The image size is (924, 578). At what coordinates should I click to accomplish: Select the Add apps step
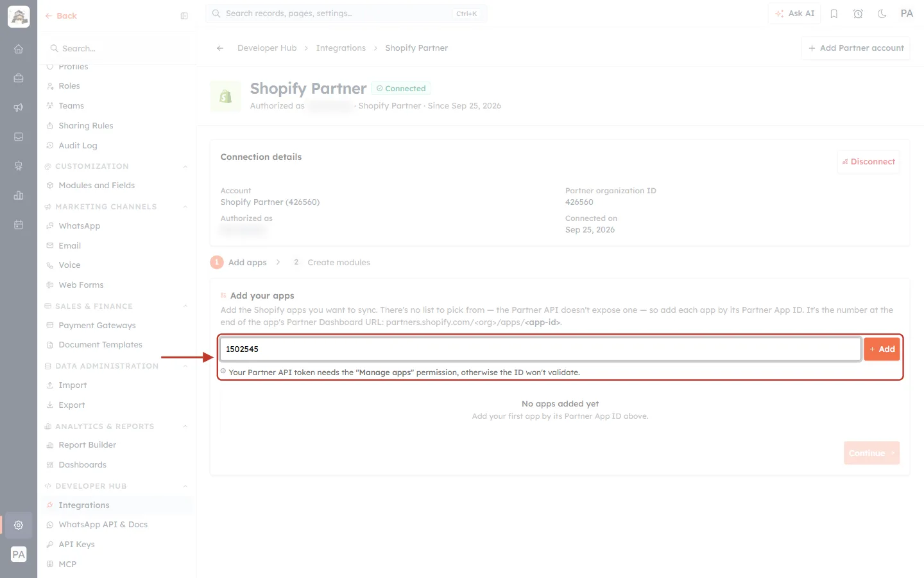tap(239, 262)
